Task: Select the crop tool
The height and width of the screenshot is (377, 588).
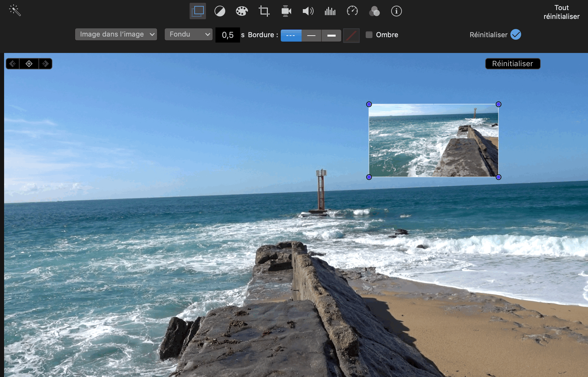Action: pos(264,11)
